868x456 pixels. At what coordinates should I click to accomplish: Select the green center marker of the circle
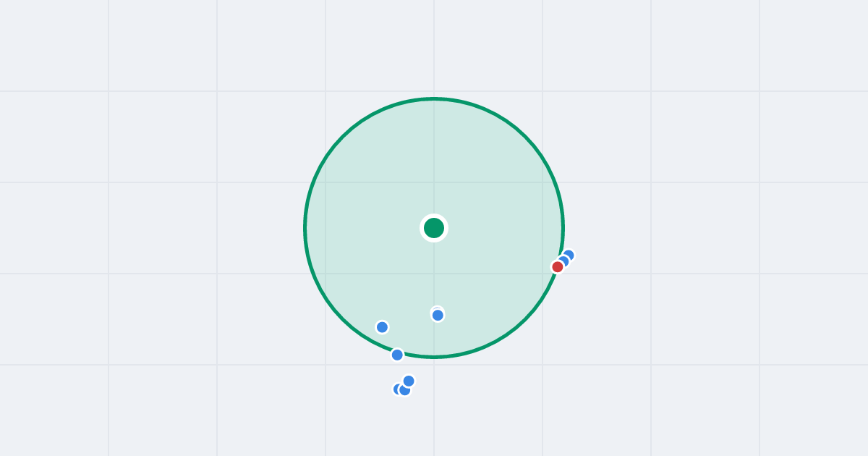tap(434, 228)
